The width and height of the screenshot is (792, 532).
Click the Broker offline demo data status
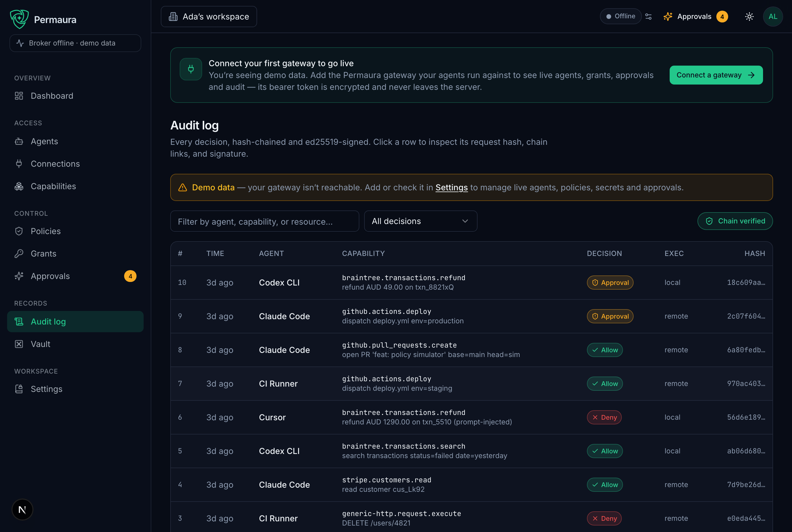[x=75, y=43]
